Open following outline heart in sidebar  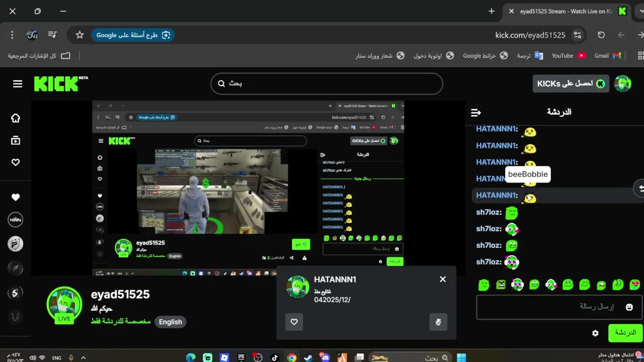[x=16, y=162]
